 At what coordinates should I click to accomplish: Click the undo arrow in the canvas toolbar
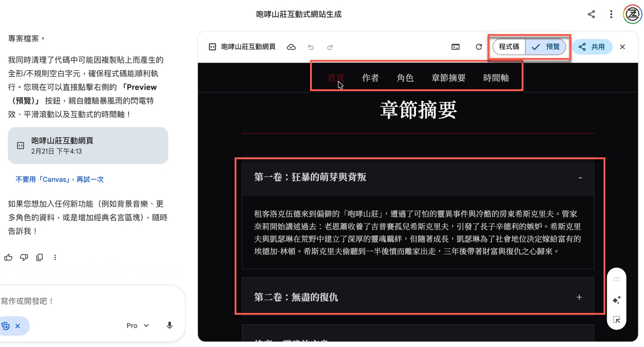(x=311, y=47)
